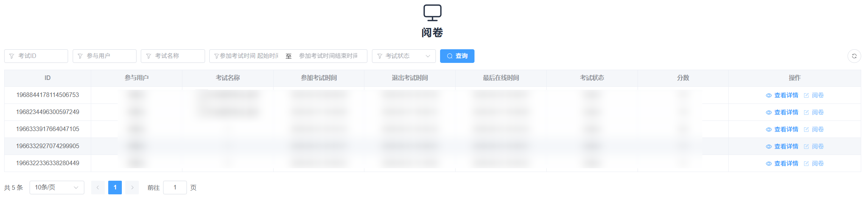
Task: Pick the 参加考试时间 start date field
Action: 248,56
